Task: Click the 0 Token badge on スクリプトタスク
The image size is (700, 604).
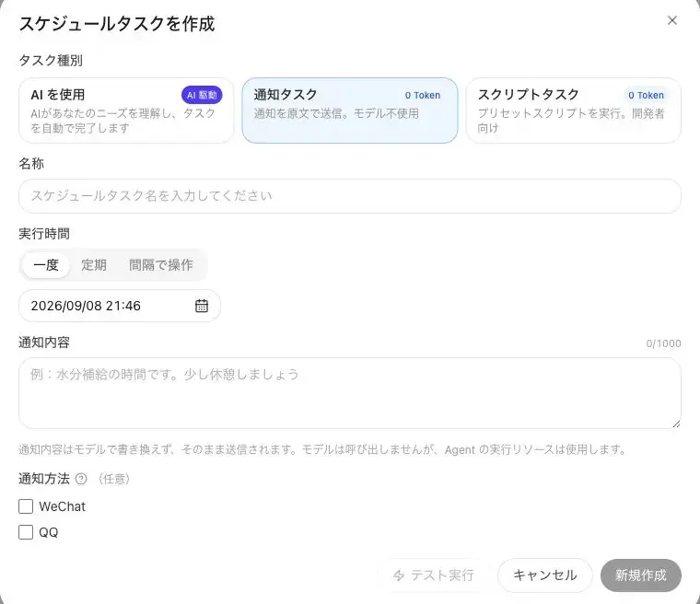Action: 646,95
